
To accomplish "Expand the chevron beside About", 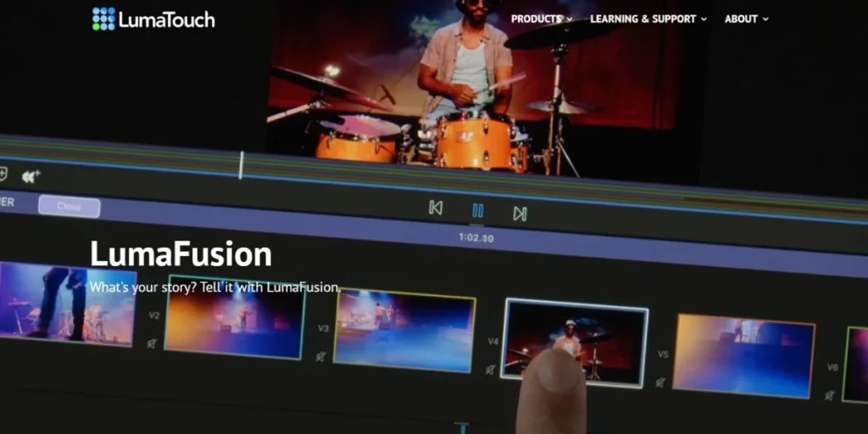I will [x=765, y=19].
